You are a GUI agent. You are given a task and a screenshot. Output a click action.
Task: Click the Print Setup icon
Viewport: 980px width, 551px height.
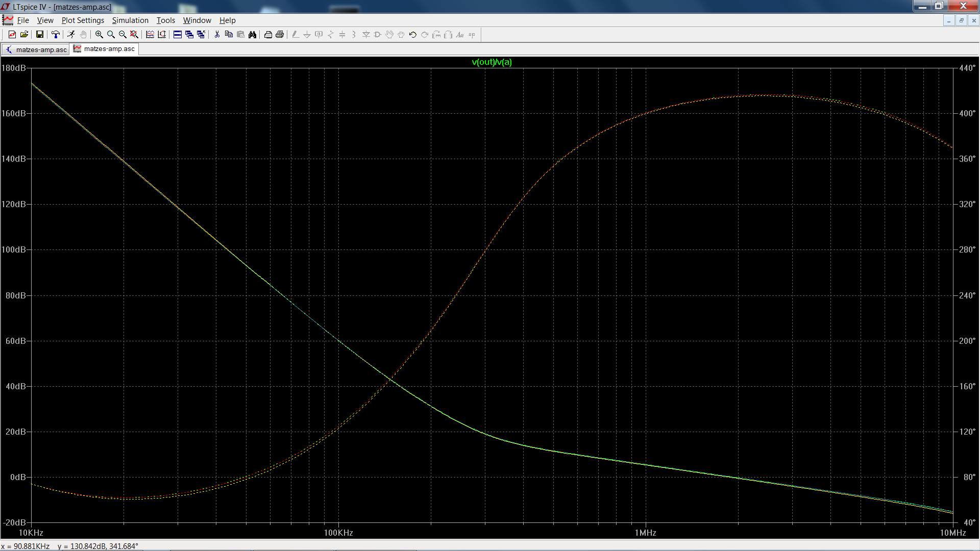(x=268, y=35)
